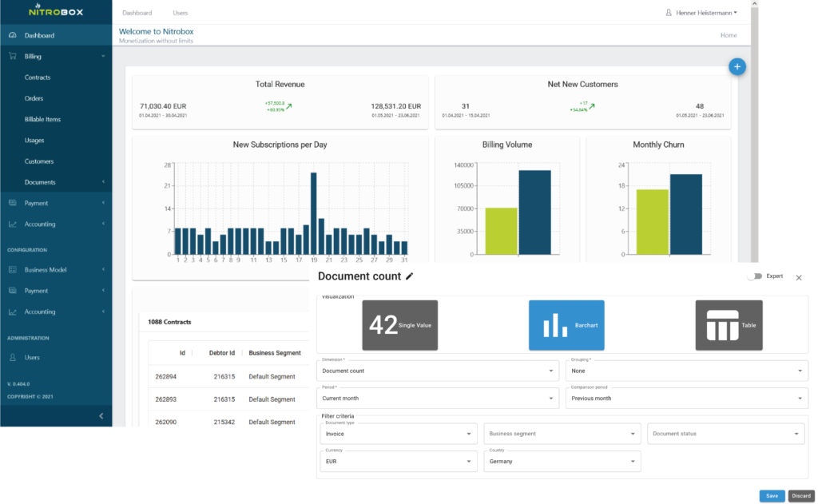
Task: Click the Total Revenue green trend arrow
Action: (289, 106)
